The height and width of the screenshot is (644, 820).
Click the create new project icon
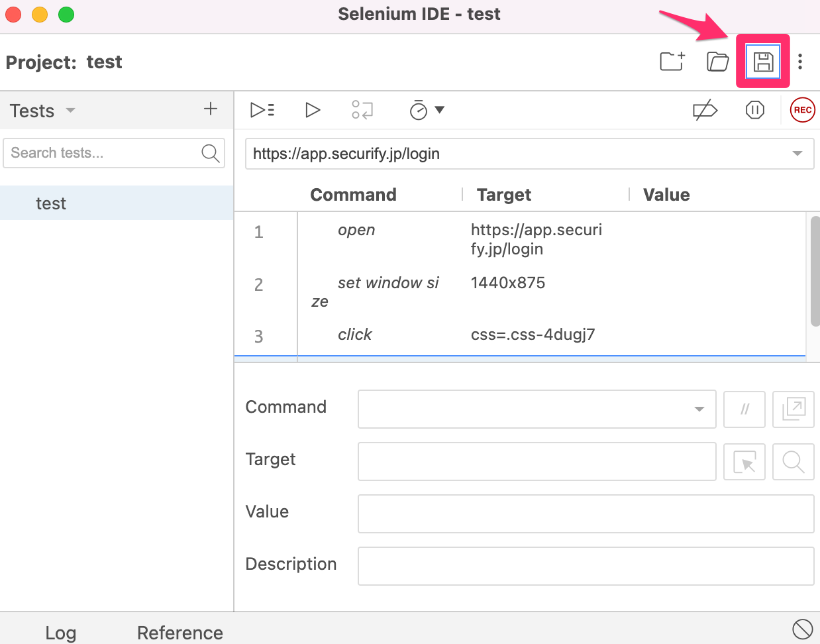672,62
